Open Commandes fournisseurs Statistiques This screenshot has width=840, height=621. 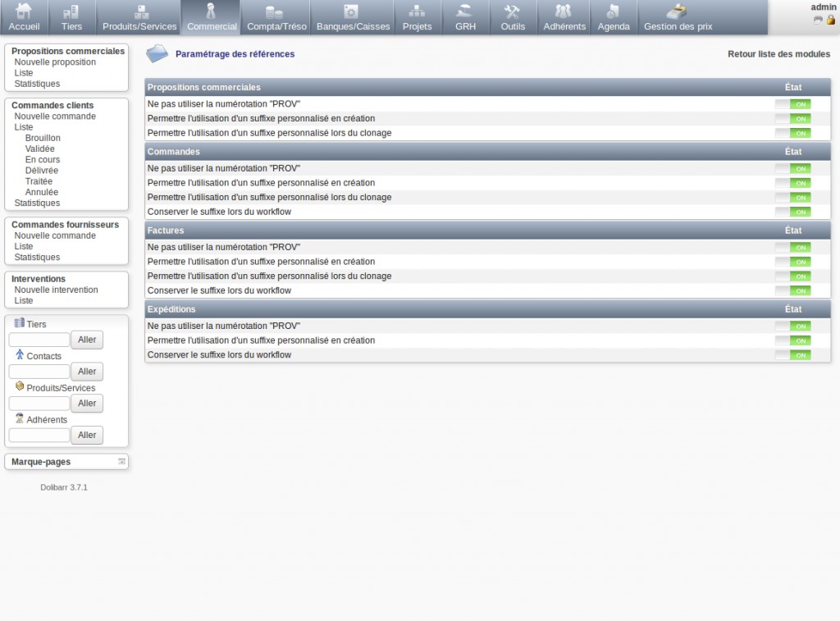coord(37,258)
